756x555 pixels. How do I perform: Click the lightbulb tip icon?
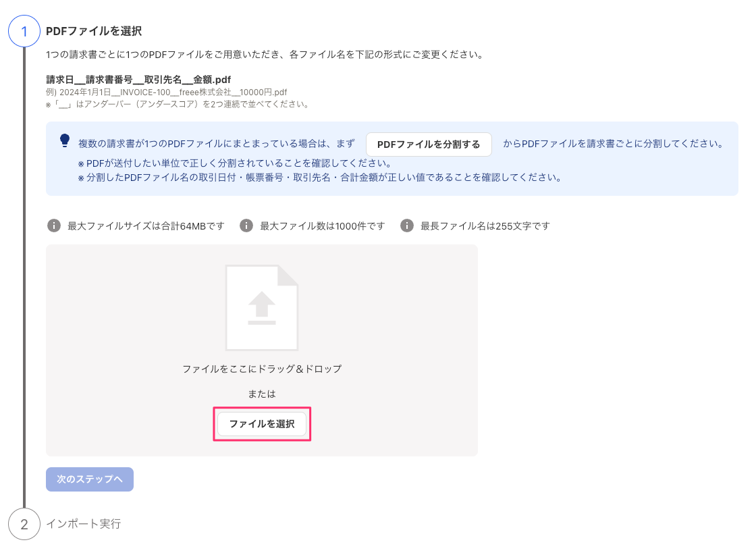coord(65,140)
